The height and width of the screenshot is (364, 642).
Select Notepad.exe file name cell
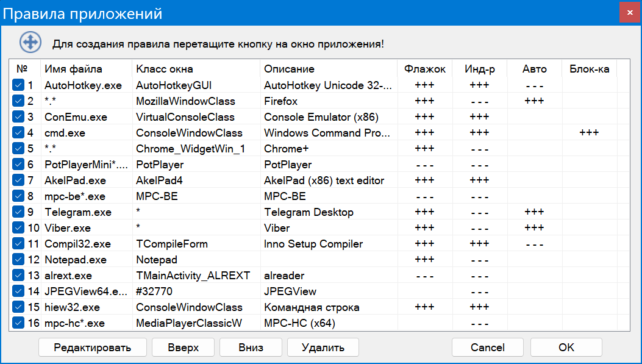coord(76,260)
